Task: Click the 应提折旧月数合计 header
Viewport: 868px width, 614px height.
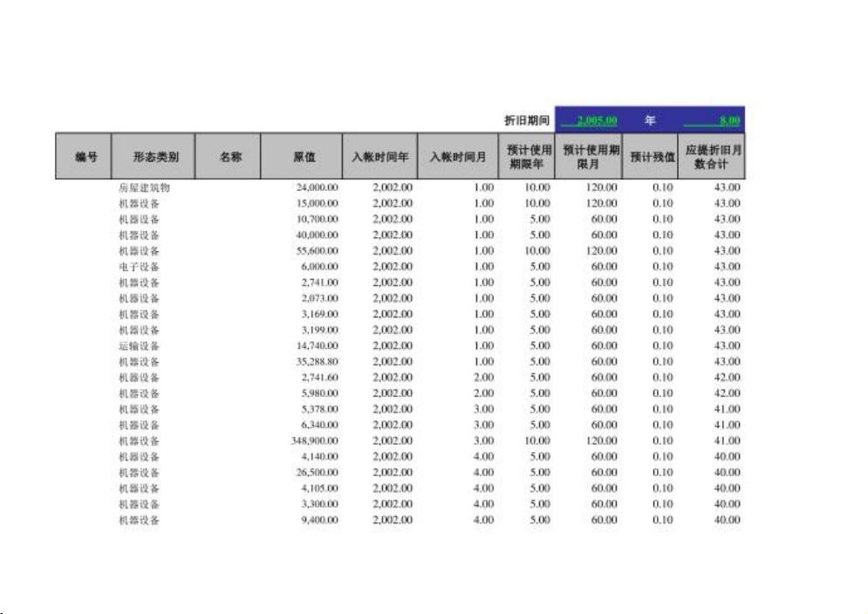Action: tap(714, 156)
